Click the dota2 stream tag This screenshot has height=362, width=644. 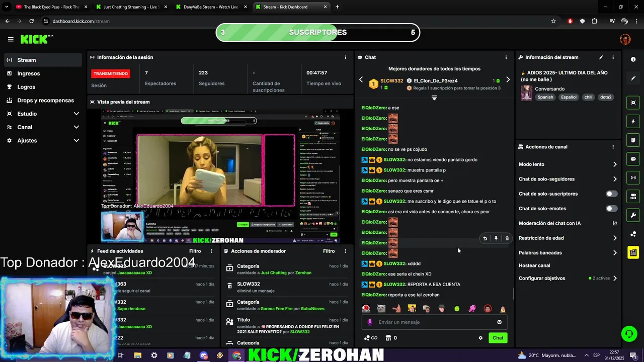(606, 98)
